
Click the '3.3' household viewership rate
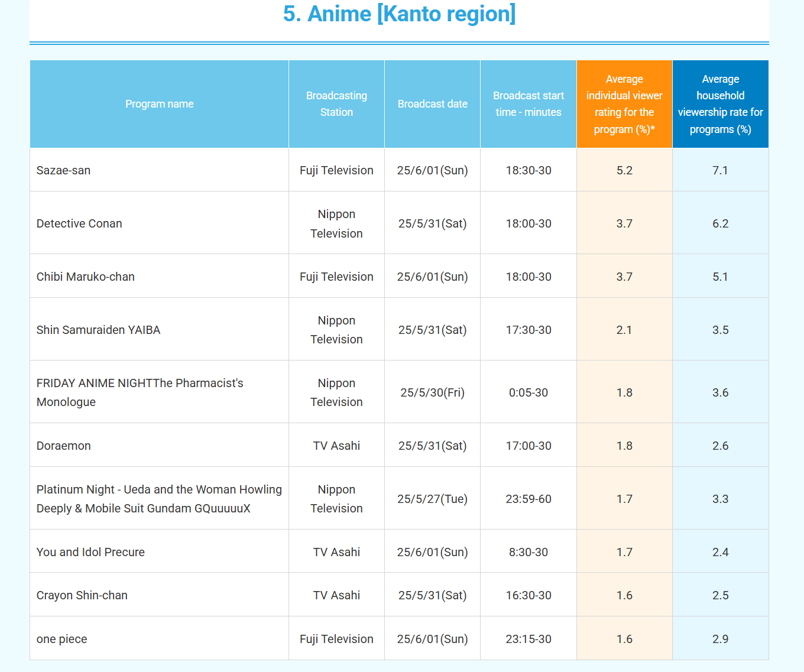click(x=720, y=499)
